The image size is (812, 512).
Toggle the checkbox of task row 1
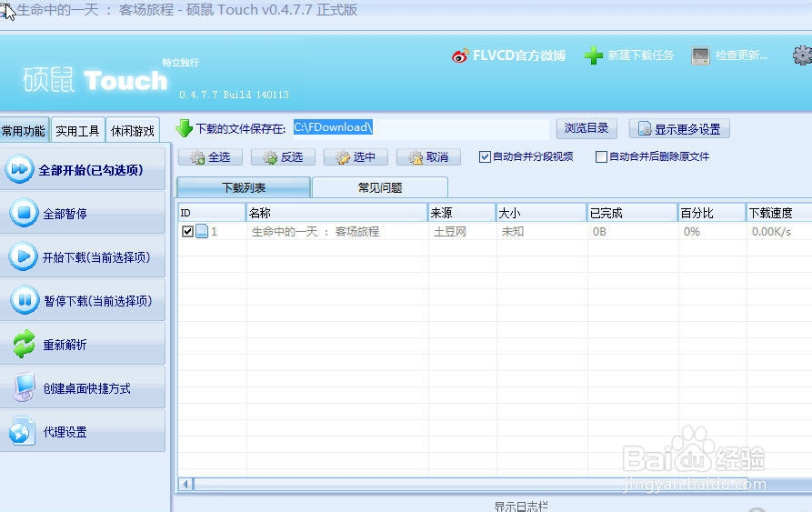pos(188,231)
